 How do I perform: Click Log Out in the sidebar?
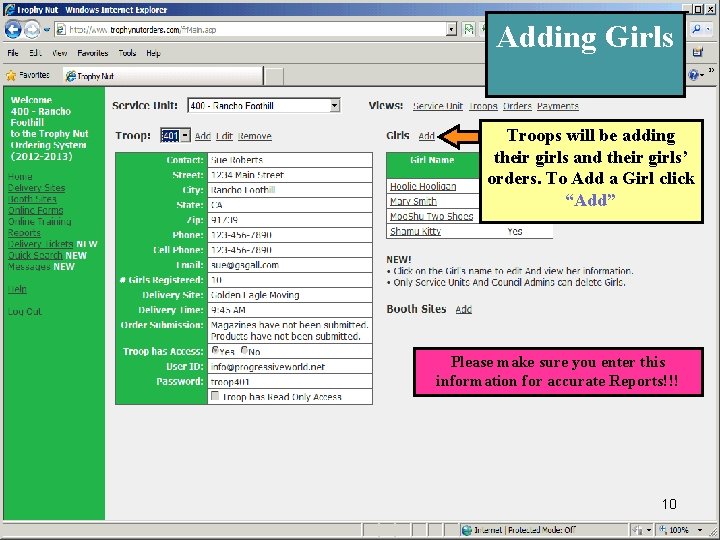(25, 311)
